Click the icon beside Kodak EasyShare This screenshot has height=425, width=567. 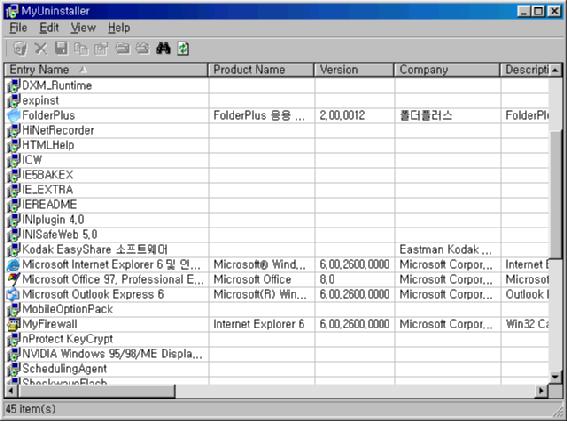[x=14, y=250]
